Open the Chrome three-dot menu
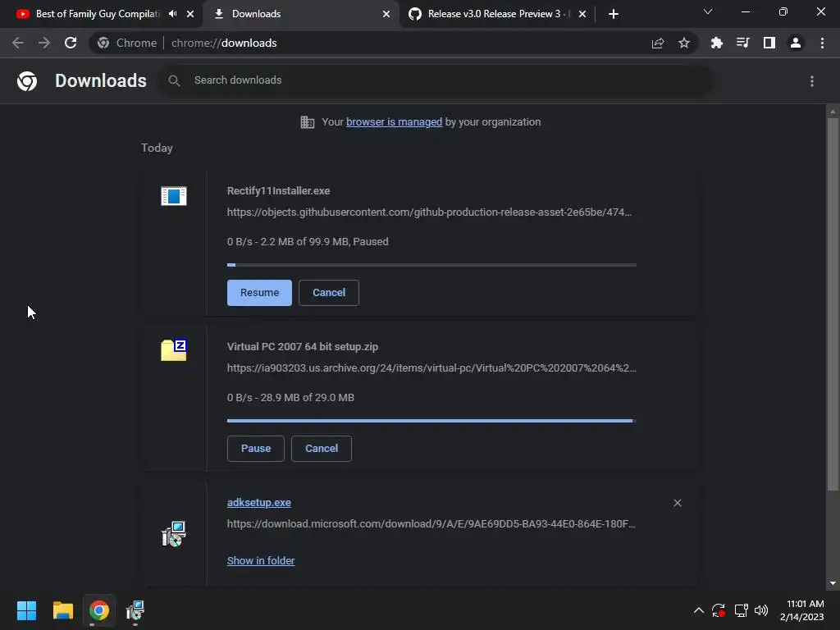Image resolution: width=840 pixels, height=630 pixels. [x=822, y=43]
